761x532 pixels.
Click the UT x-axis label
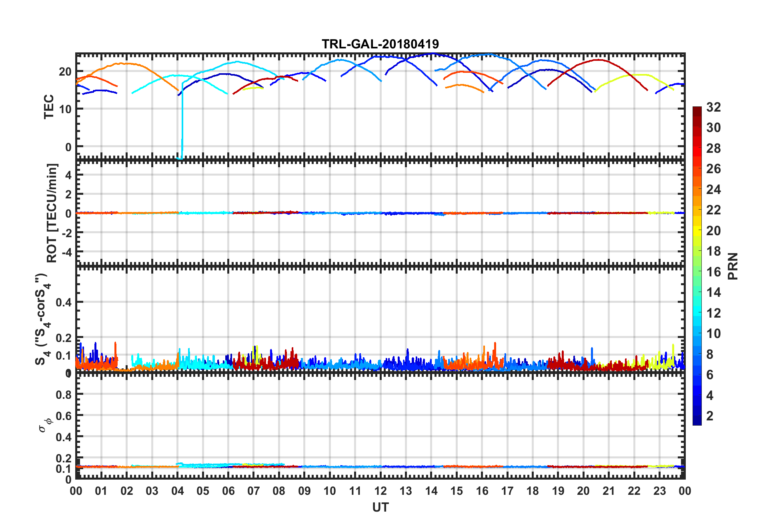point(380,507)
